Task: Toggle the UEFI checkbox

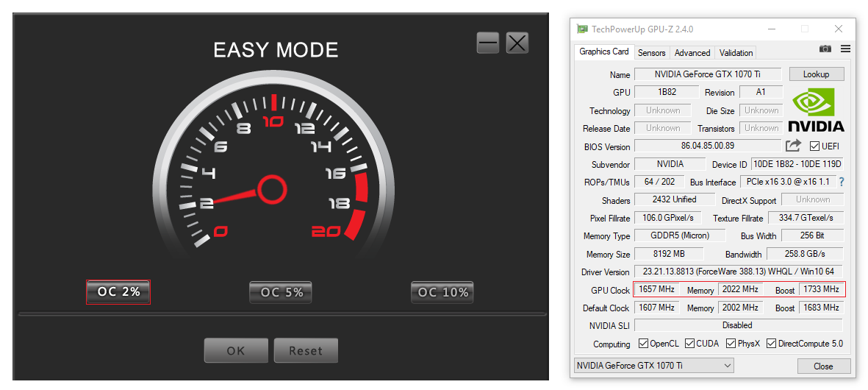Action: [x=814, y=146]
